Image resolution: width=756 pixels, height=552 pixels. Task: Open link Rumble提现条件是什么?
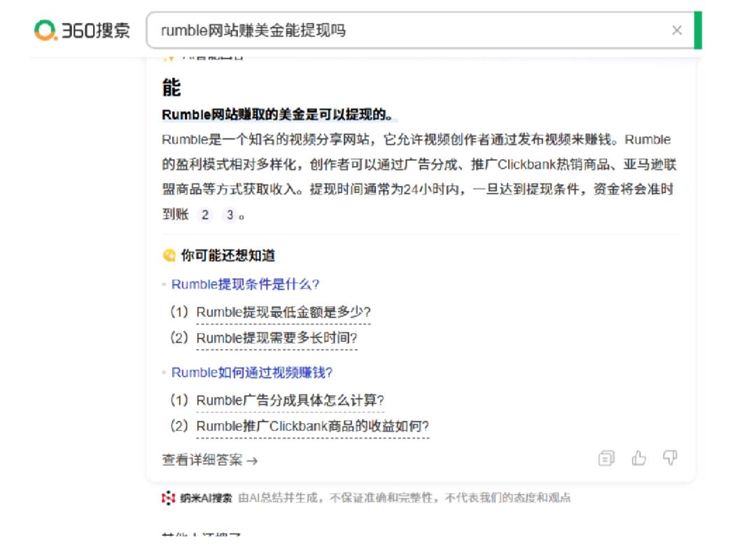coord(246,284)
